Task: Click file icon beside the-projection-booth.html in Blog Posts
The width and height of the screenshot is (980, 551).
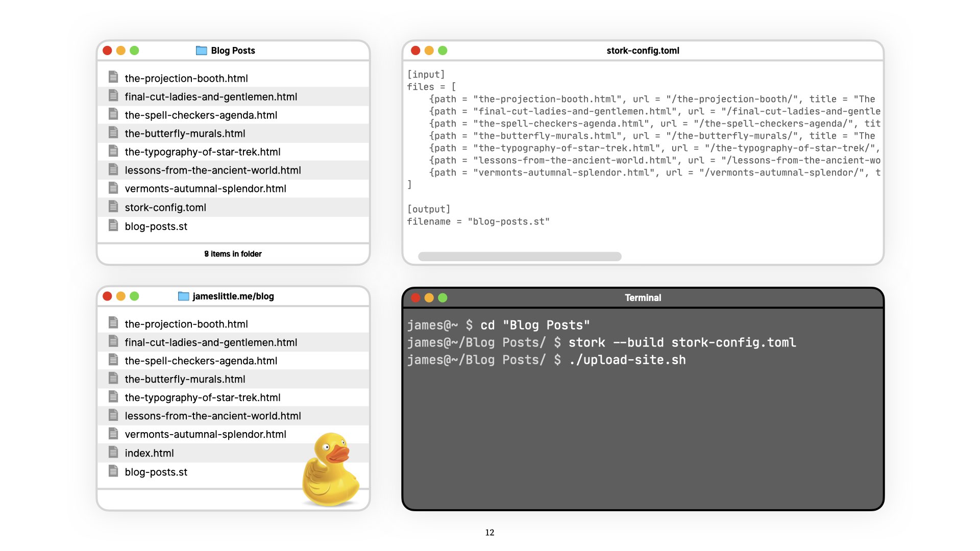Action: pos(113,77)
